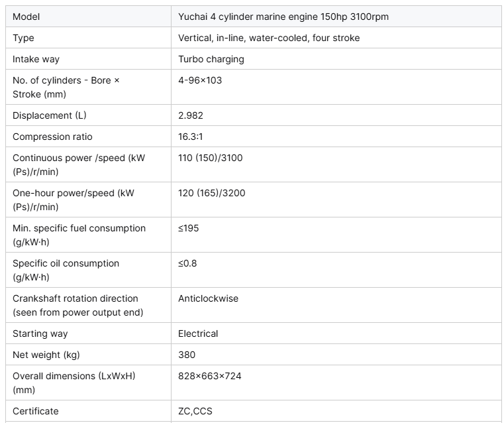Select the net weight value 380
The width and height of the screenshot is (504, 423).
187,355
